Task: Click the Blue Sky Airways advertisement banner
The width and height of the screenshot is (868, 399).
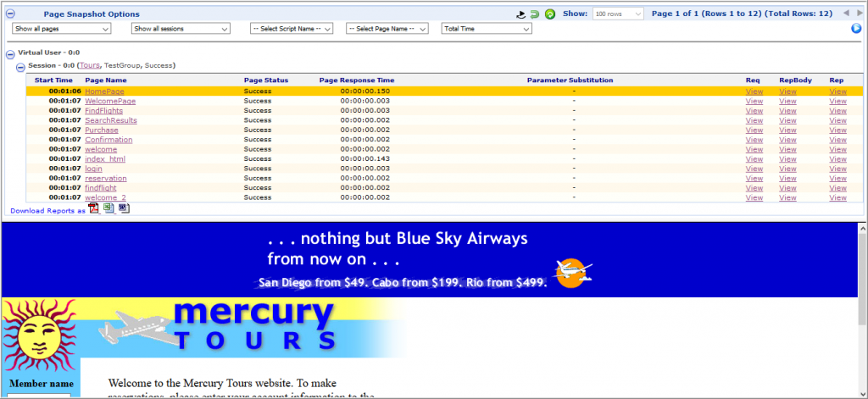Action: pyautogui.click(x=429, y=260)
